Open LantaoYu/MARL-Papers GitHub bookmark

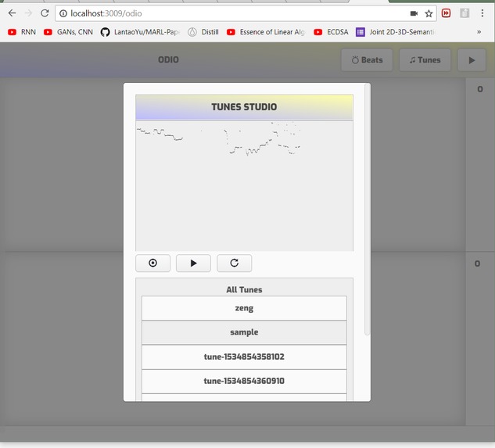click(141, 32)
